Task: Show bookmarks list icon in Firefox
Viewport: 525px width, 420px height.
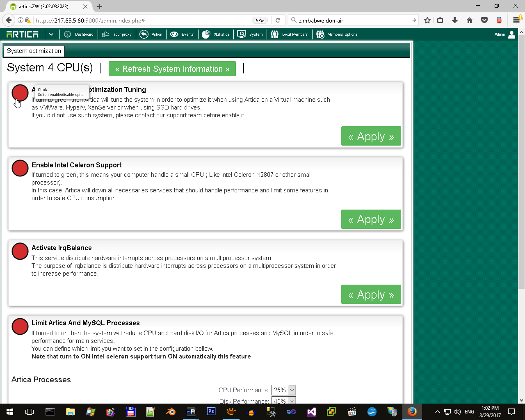Action: click(x=440, y=20)
